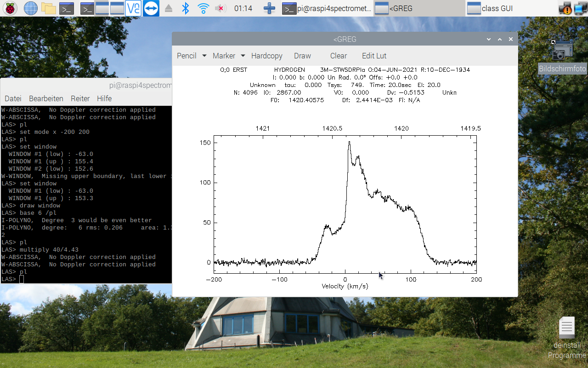Switch to the pi@raspi4spectromet terminal taskbar entry

click(327, 8)
